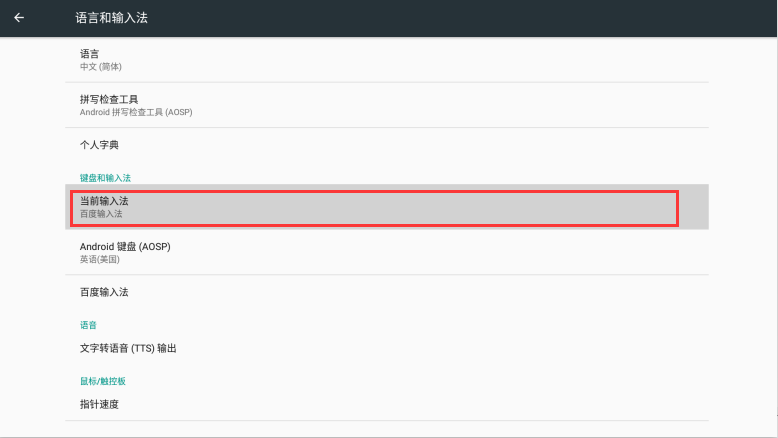The image size is (778, 438).
Task: Click the 中文 (简体) language subtitle
Action: coord(100,67)
